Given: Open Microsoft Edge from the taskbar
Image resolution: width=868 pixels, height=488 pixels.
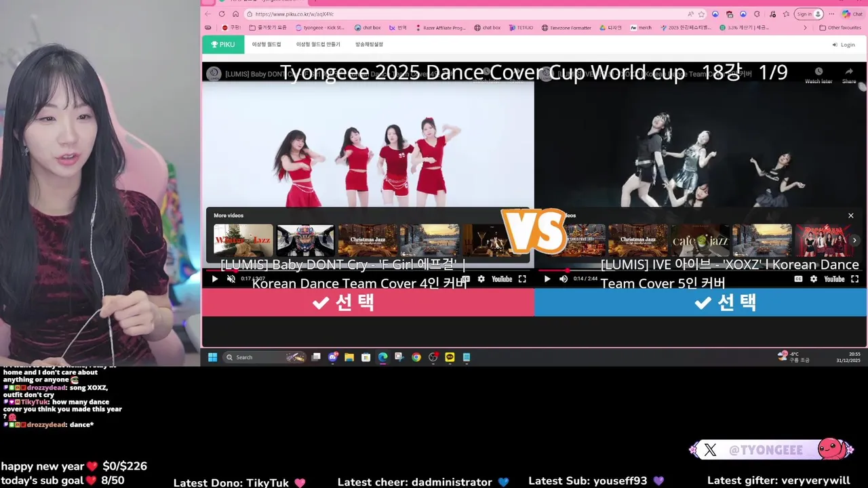Looking at the screenshot, I should [382, 357].
